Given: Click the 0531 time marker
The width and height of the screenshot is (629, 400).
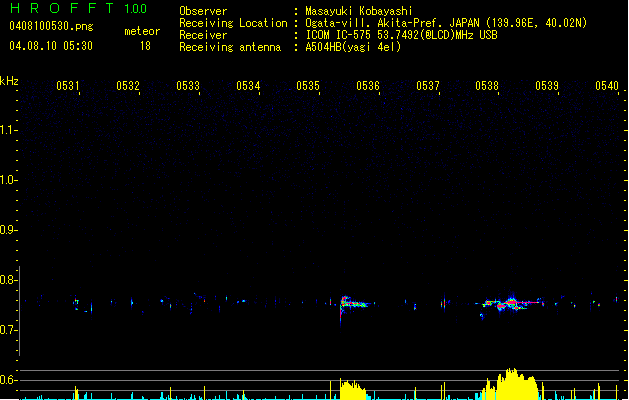Looking at the screenshot, I should (67, 86).
